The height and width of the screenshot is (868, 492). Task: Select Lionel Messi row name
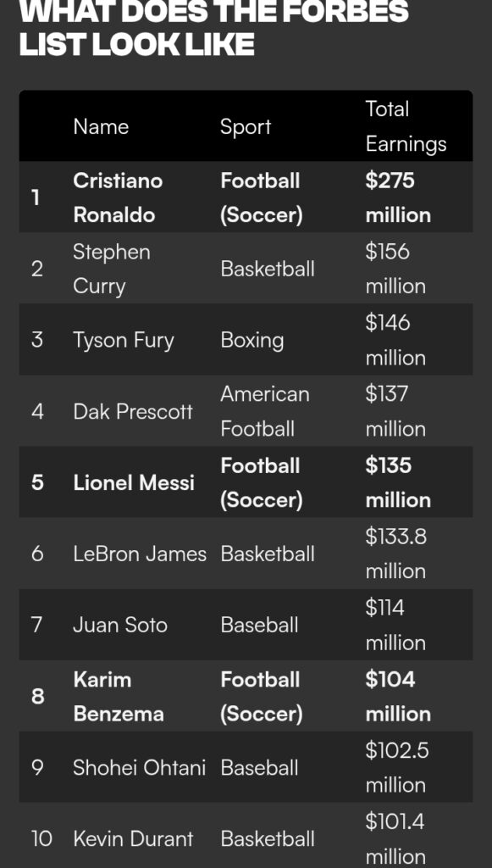pos(134,482)
